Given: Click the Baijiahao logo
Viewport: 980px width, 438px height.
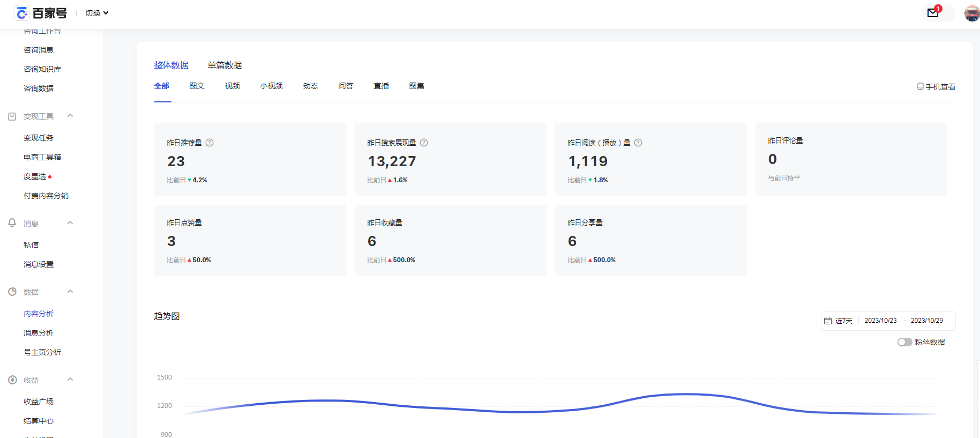Looking at the screenshot, I should click(42, 13).
